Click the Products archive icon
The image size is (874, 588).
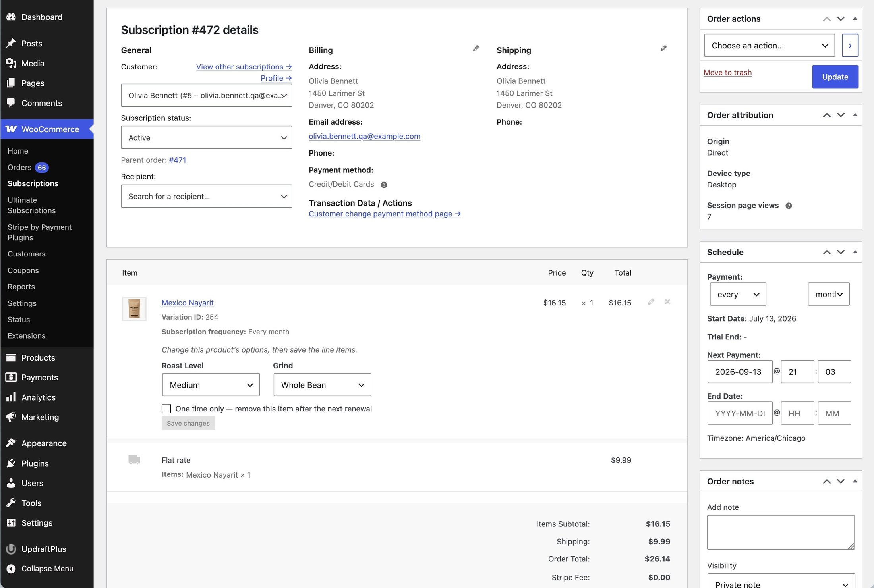pos(11,357)
